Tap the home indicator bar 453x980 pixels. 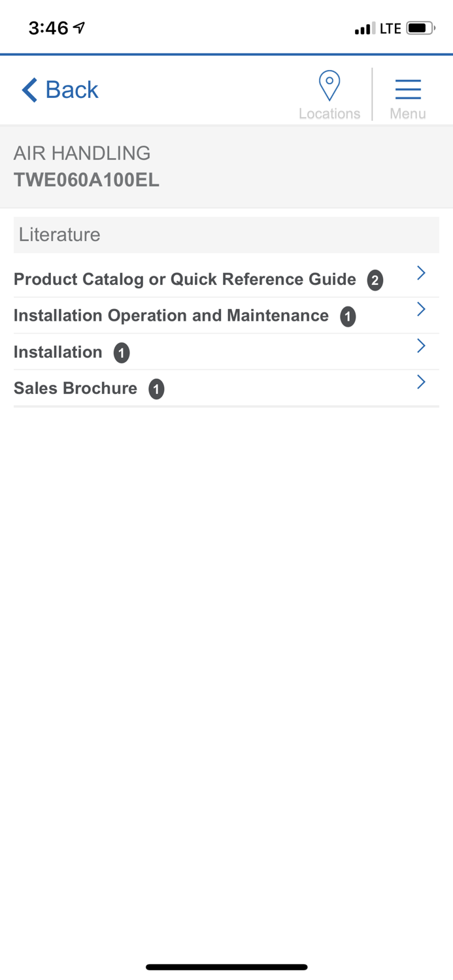point(226,967)
